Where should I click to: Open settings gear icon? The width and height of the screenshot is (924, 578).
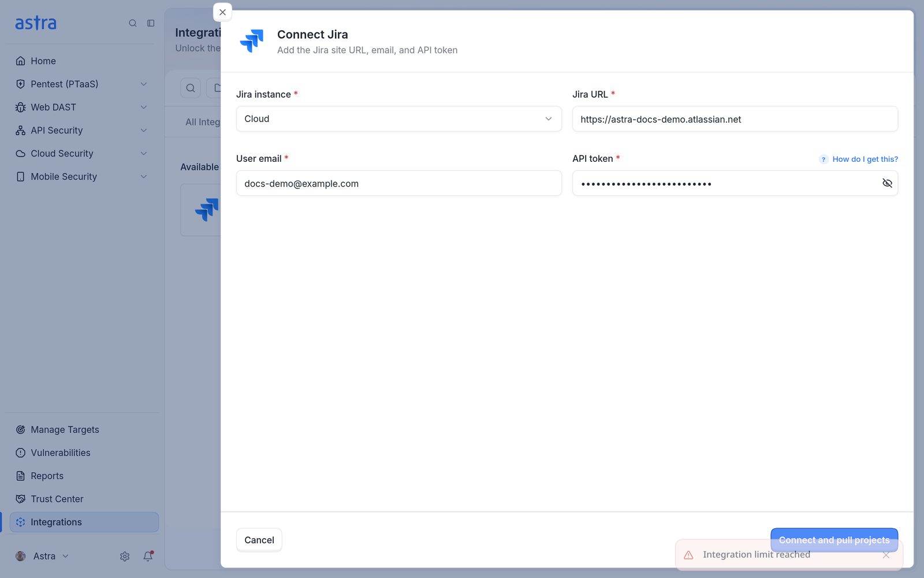coord(125,556)
